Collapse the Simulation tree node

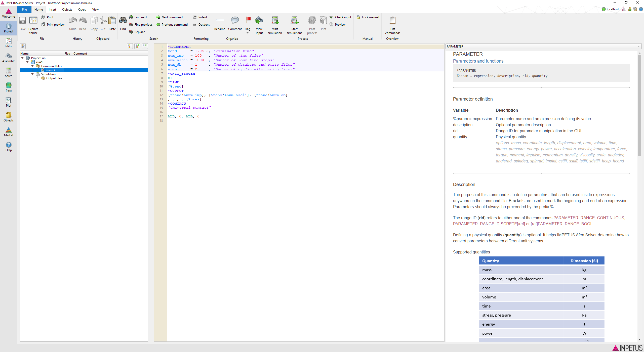[x=32, y=74]
